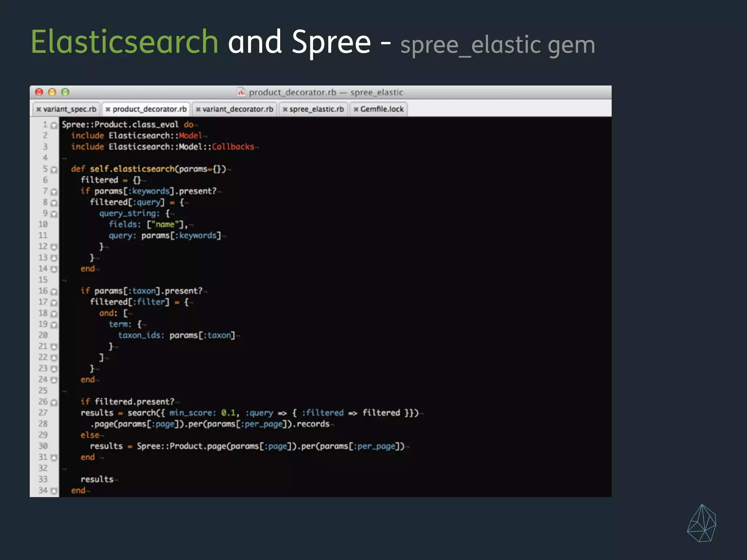This screenshot has height=560, width=747.
Task: Open the spree_elastic.rb tab
Action: 317,109
